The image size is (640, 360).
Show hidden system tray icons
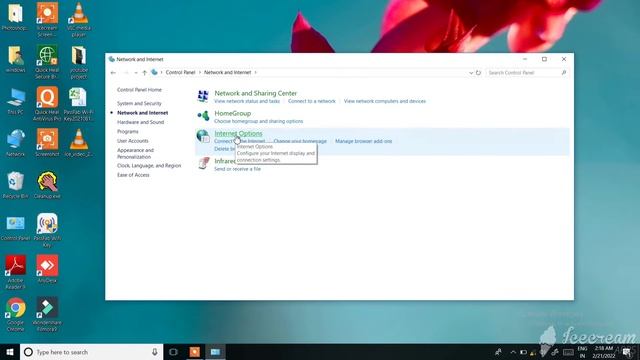pos(513,352)
